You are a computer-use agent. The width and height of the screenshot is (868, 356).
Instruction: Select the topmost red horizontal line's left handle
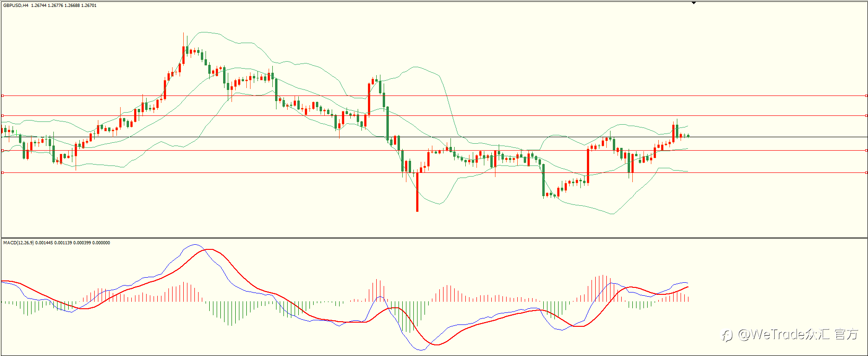(x=2, y=96)
